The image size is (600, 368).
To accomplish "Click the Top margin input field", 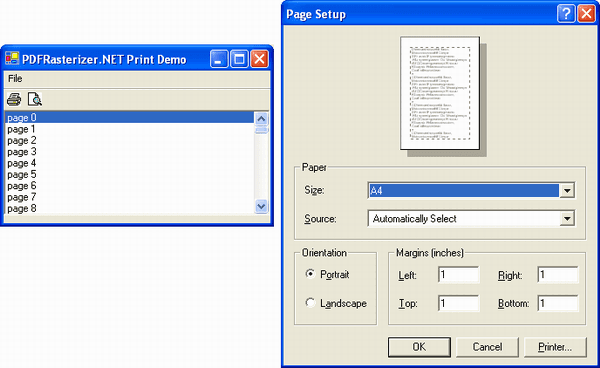I will pyautogui.click(x=458, y=303).
